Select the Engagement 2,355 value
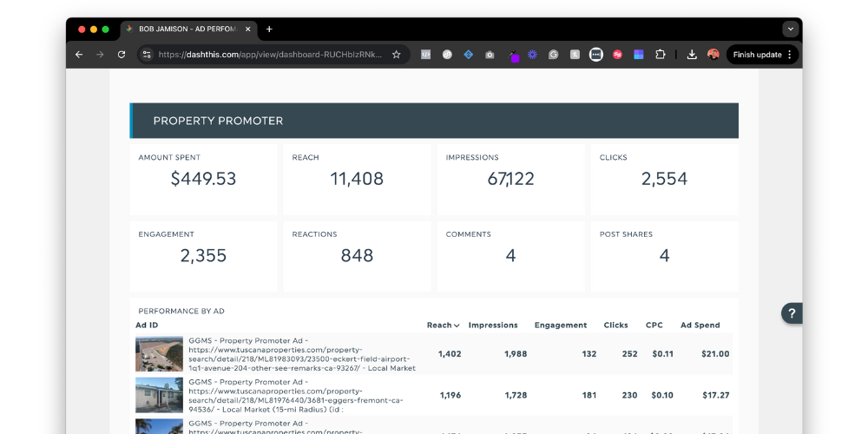This screenshot has width=868, height=434. click(x=203, y=256)
